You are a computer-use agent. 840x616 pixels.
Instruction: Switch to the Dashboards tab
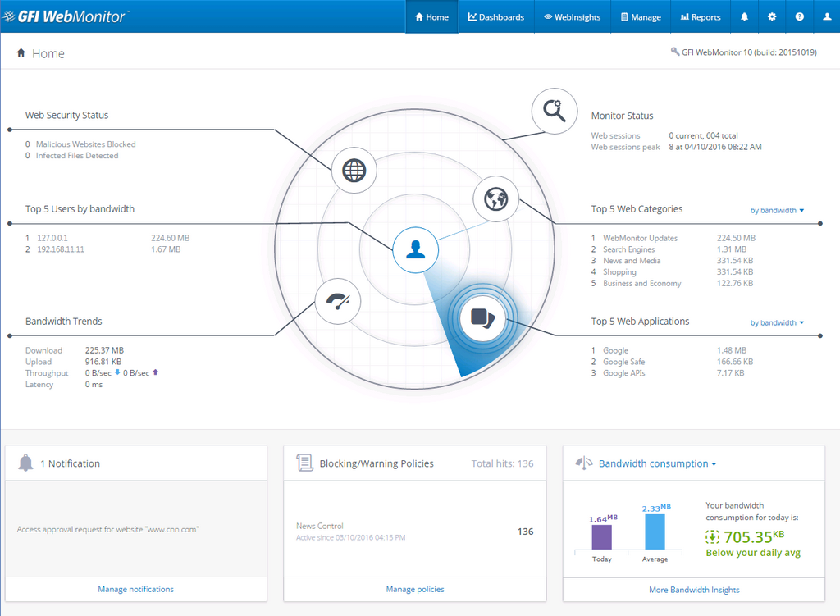click(x=496, y=16)
